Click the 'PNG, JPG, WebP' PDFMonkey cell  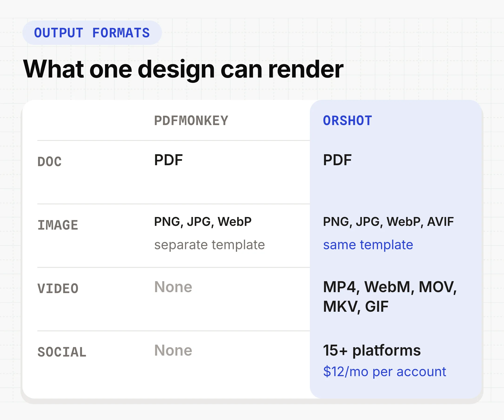coord(203,222)
